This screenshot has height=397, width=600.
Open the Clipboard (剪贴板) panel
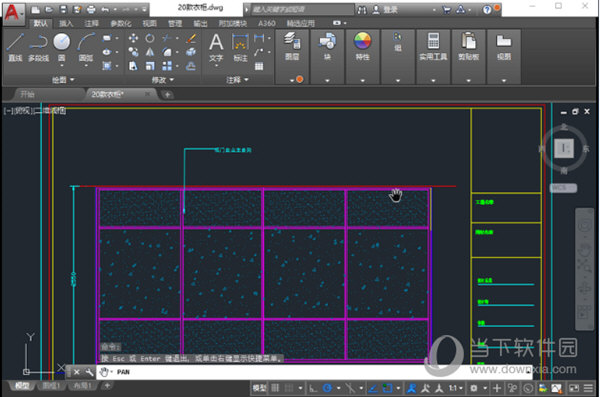(468, 46)
